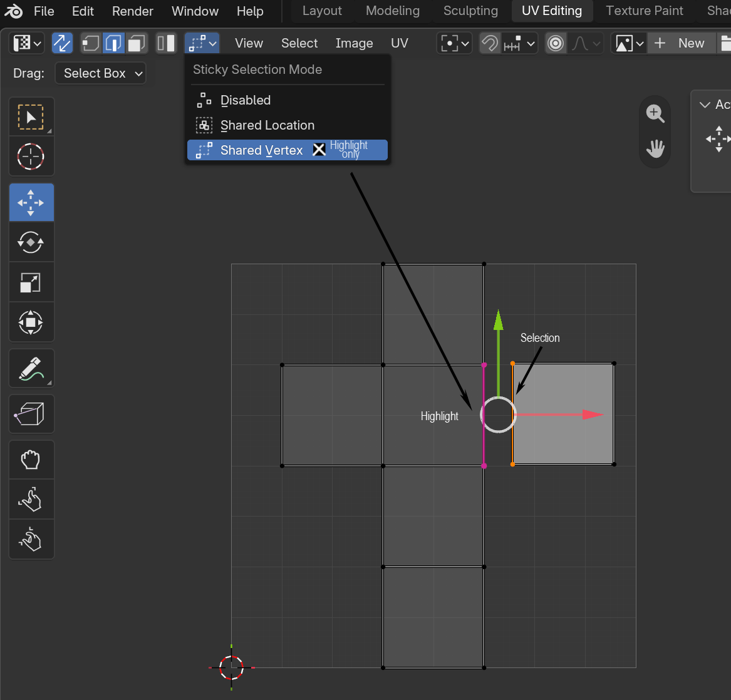Toggle proportional editing
Screen dimensions: 731x700
[x=556, y=43]
